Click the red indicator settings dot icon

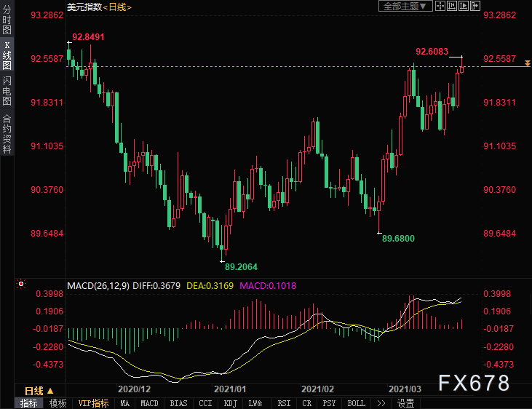coord(21,284)
